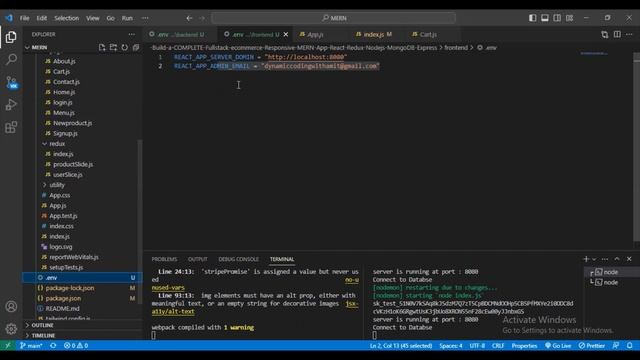This screenshot has width=640, height=360.
Task: Toggle Prettier status item
Action: point(592,346)
